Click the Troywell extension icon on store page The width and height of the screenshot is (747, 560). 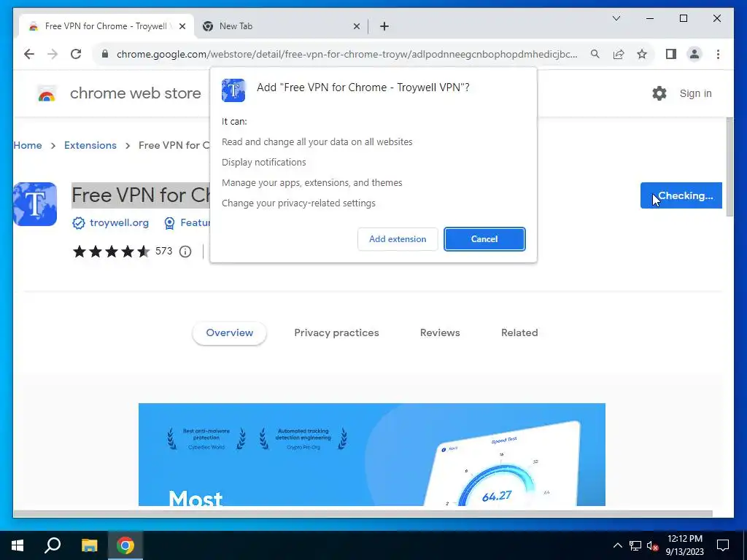pos(35,204)
